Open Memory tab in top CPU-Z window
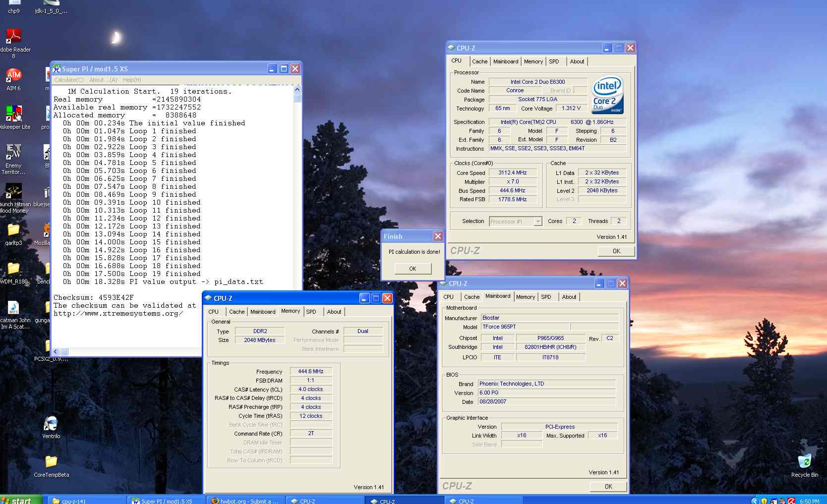The width and height of the screenshot is (827, 504). (x=533, y=61)
